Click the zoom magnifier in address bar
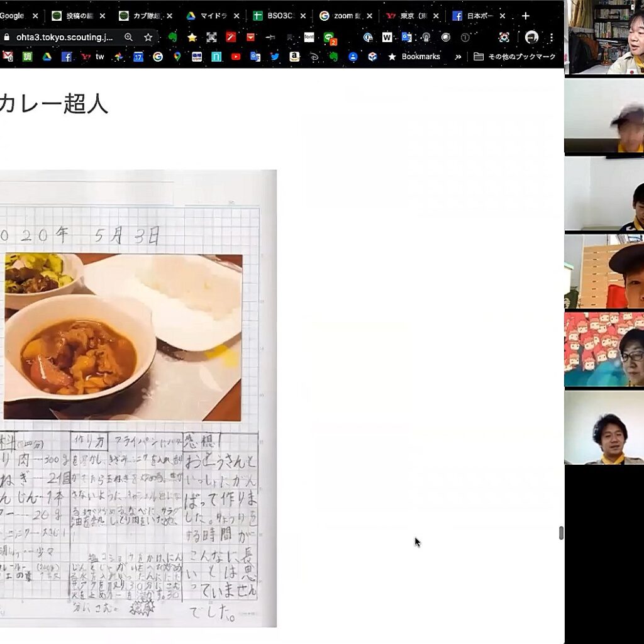Viewport: 644px width, 644px height. (128, 37)
